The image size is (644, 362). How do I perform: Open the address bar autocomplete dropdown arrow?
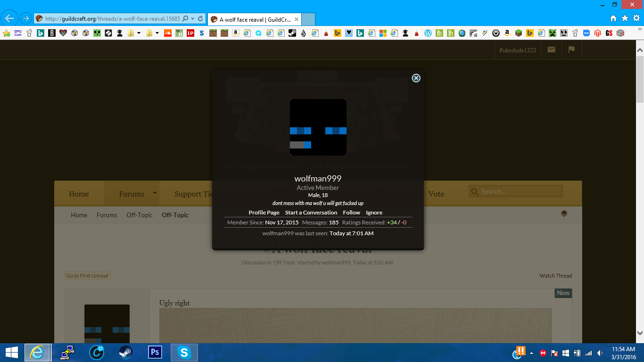(x=193, y=19)
